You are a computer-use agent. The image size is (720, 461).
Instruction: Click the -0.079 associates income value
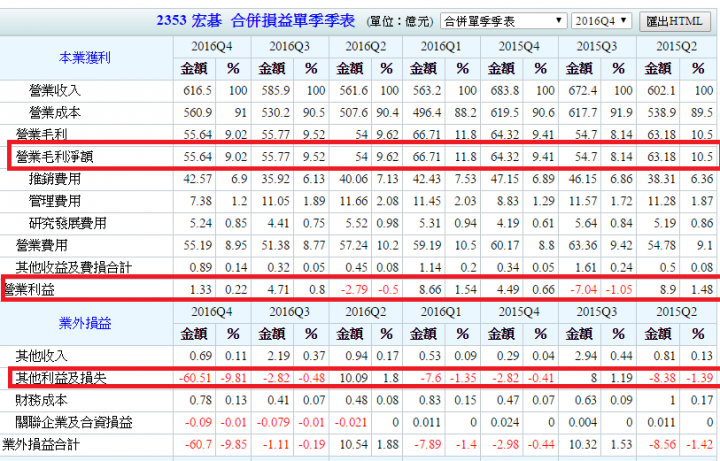coord(273,422)
